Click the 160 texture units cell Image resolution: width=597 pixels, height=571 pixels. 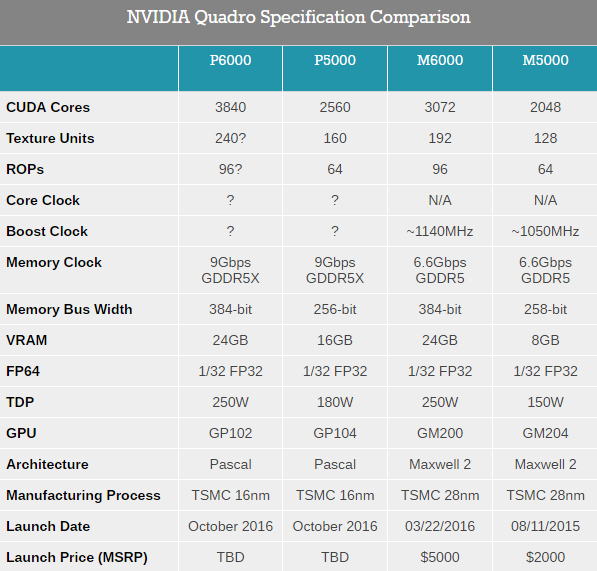335,138
